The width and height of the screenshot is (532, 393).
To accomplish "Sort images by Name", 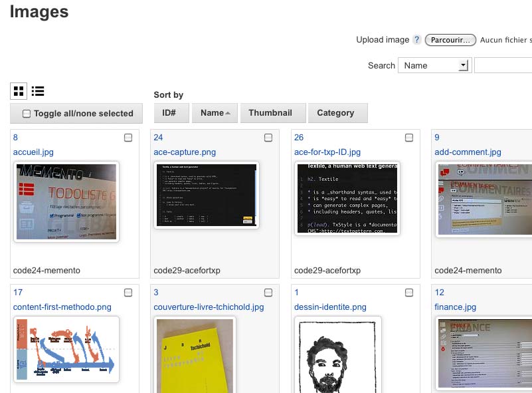I will pyautogui.click(x=215, y=113).
